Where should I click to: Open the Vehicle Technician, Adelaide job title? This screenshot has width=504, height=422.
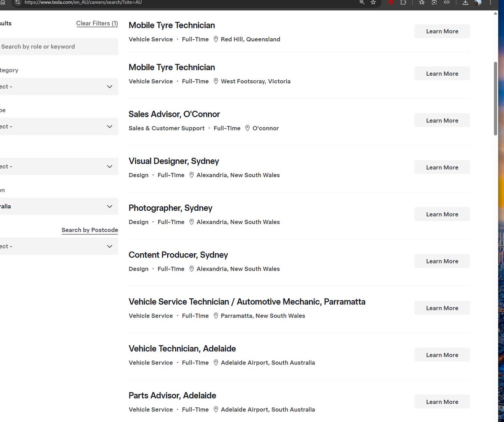tap(182, 349)
